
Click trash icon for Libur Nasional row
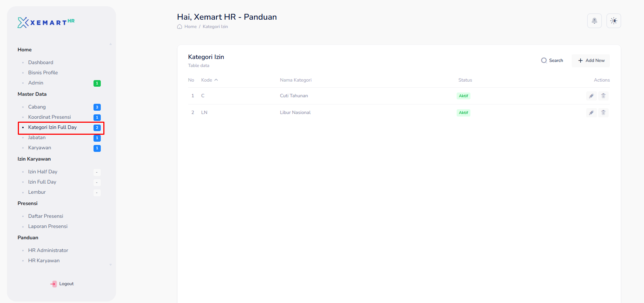tap(603, 113)
